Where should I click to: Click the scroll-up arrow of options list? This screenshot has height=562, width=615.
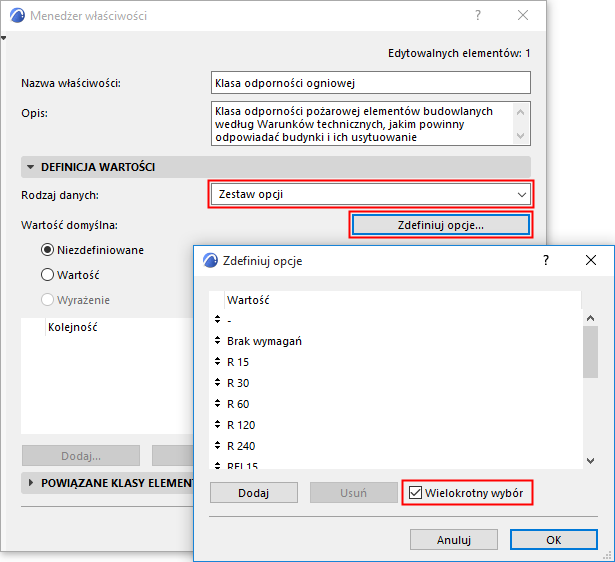[590, 318]
